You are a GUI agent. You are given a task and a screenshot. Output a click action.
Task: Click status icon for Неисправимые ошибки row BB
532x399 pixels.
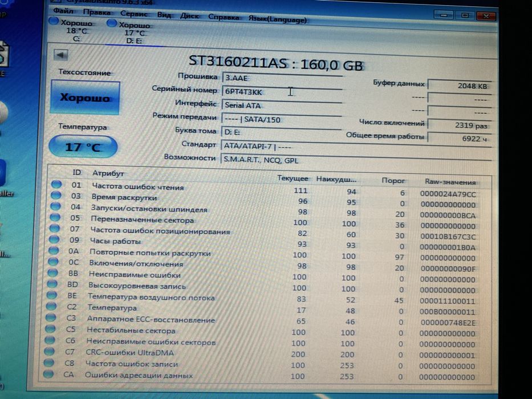pyautogui.click(x=52, y=272)
